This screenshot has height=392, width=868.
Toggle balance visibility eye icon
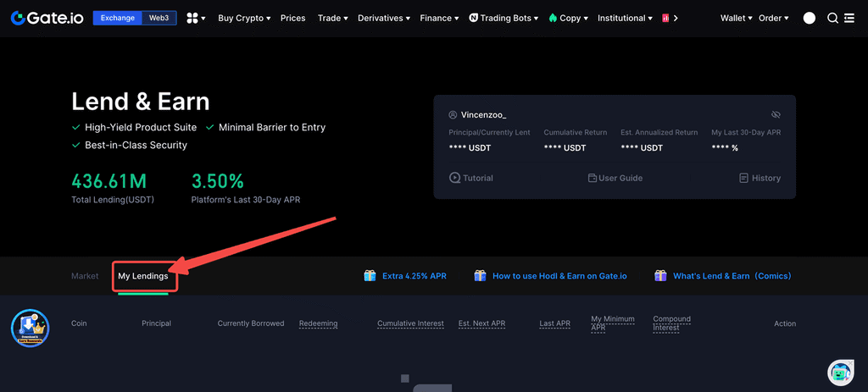pyautogui.click(x=776, y=114)
